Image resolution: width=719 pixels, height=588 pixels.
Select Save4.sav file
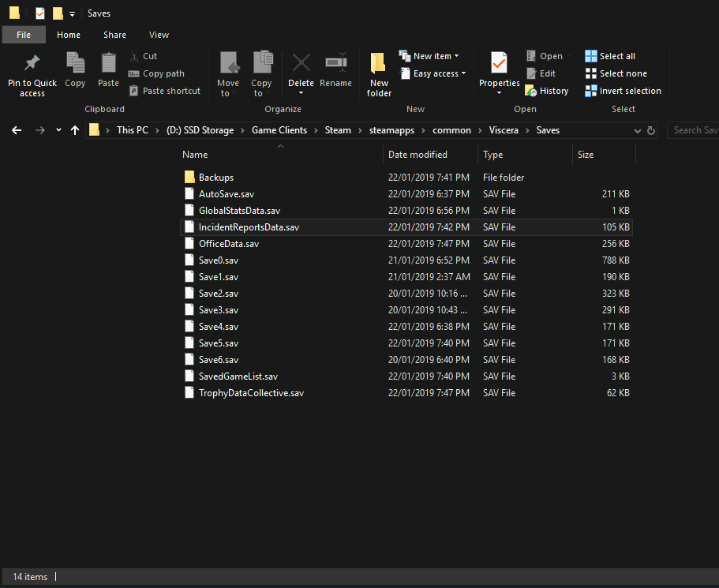tap(406, 327)
